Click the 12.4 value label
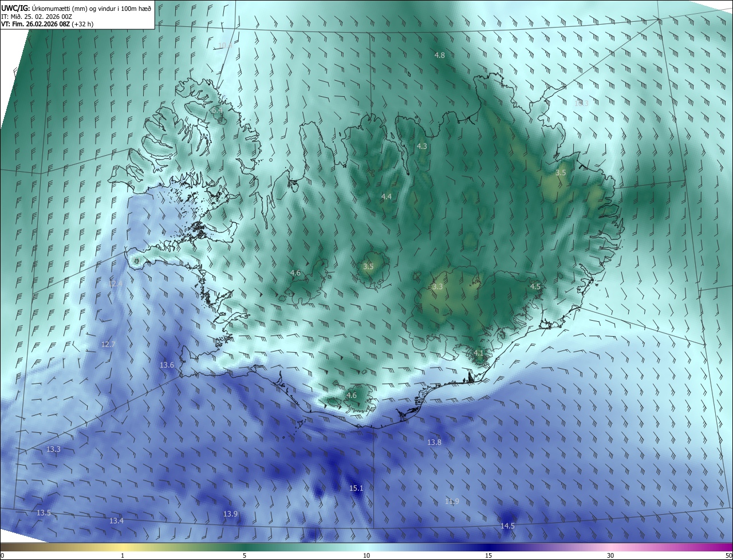Viewport: 733px width, 560px height. coord(115,283)
